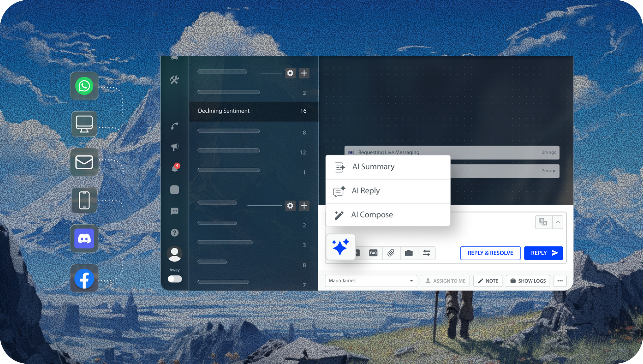Click the SHOW LOGS button
Viewport: 643px width, 364px height.
point(528,281)
